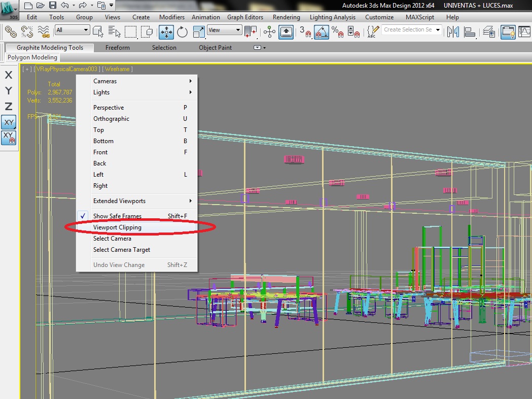The image size is (532, 399).
Task: Open the Modifiers menu
Action: point(172,17)
